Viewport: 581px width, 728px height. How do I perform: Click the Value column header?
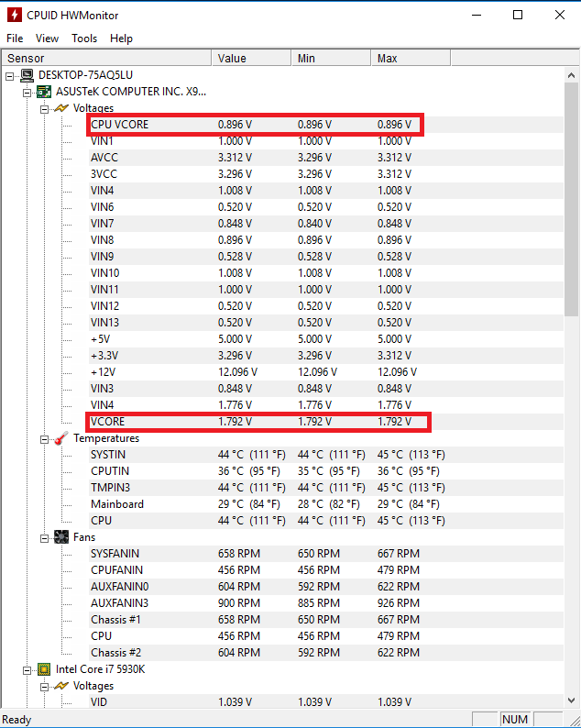251,58
